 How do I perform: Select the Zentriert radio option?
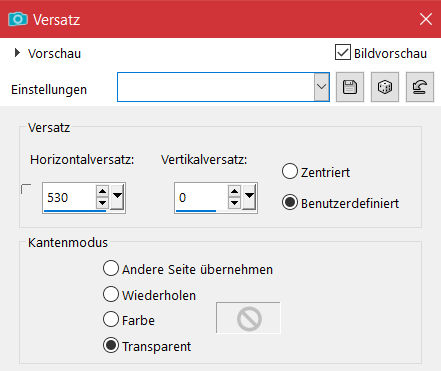pos(290,171)
